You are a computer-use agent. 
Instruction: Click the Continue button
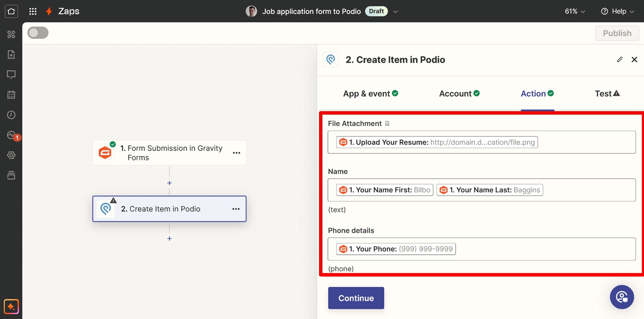coord(356,298)
